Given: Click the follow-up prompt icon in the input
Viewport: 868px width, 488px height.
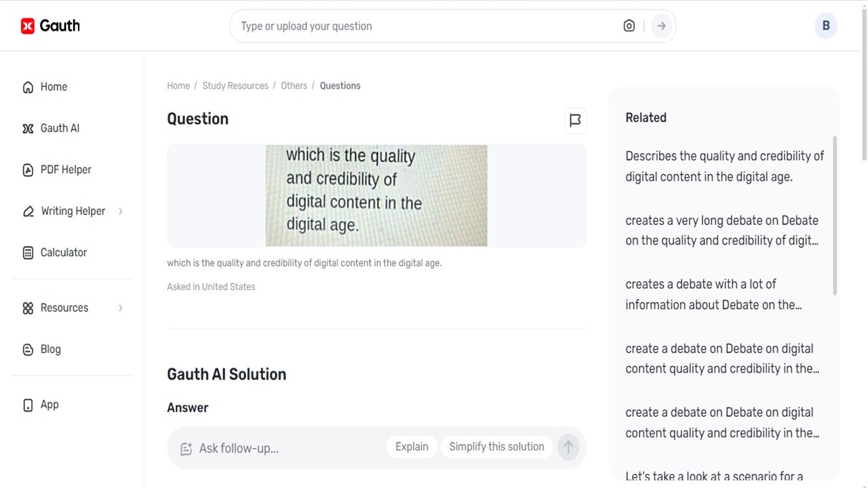Looking at the screenshot, I should pyautogui.click(x=186, y=448).
